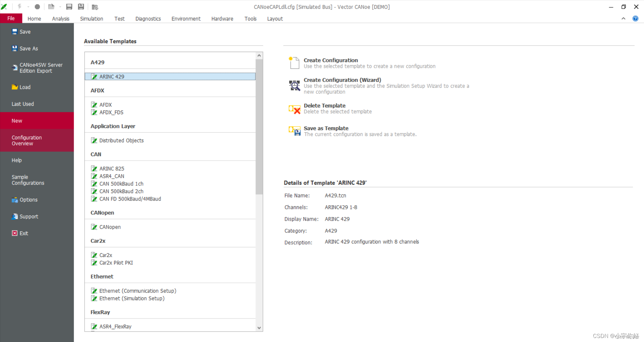Select the AFDX template
This screenshot has height=342, width=644.
170,105
